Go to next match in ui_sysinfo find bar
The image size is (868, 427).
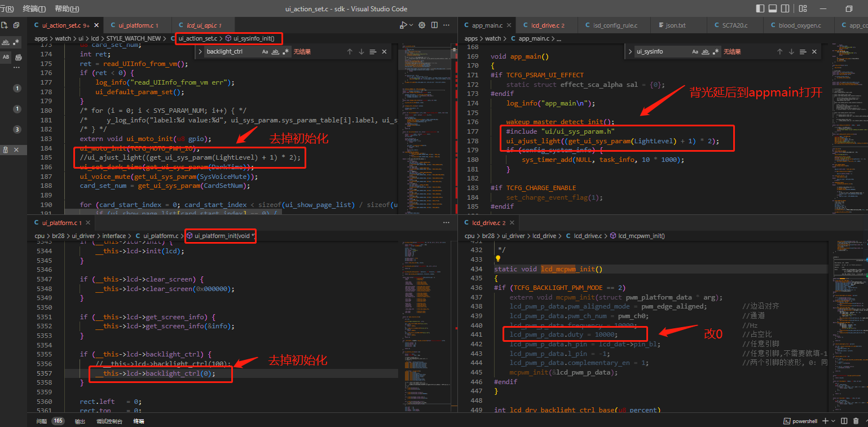coord(791,51)
